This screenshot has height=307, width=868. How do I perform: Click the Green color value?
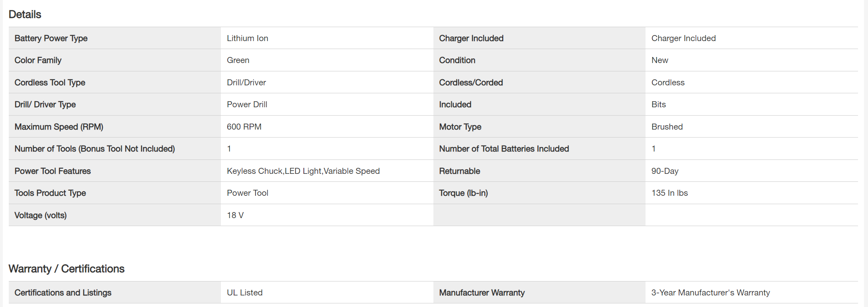pos(238,60)
